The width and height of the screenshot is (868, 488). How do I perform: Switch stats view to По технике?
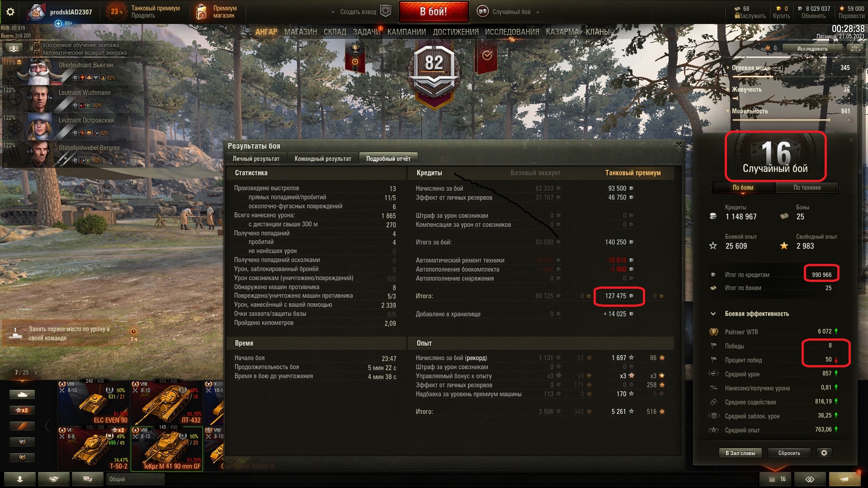807,188
